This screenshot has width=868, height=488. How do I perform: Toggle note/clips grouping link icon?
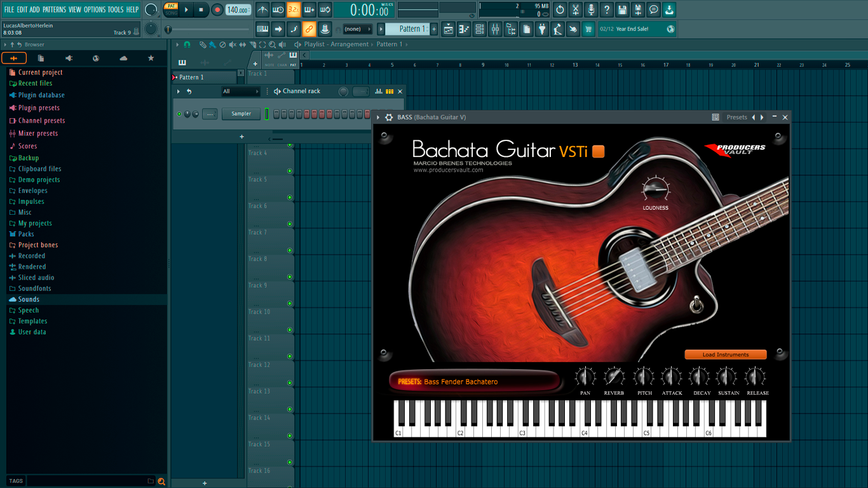(309, 29)
